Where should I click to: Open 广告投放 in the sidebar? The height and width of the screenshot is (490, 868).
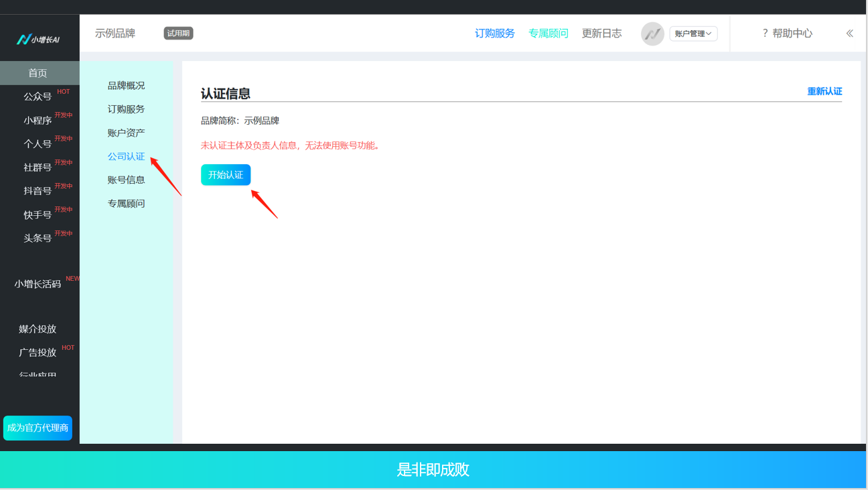coord(38,353)
